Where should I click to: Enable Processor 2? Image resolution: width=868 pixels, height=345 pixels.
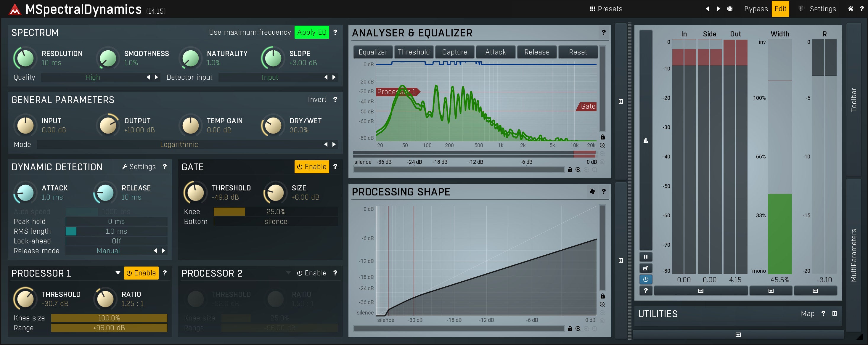311,273
